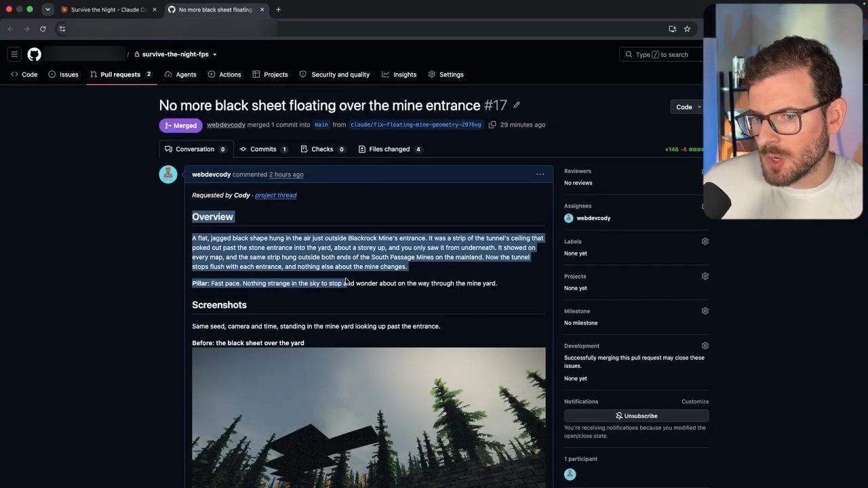Screen dimensions: 868x488
Task: Click the Milestone gear icon
Action: [x=705, y=311]
